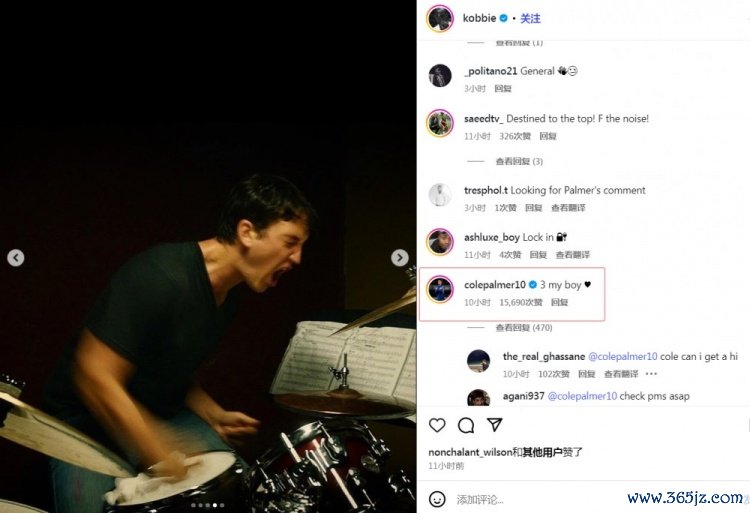Open more options on the_real_ghassane comment

point(651,374)
